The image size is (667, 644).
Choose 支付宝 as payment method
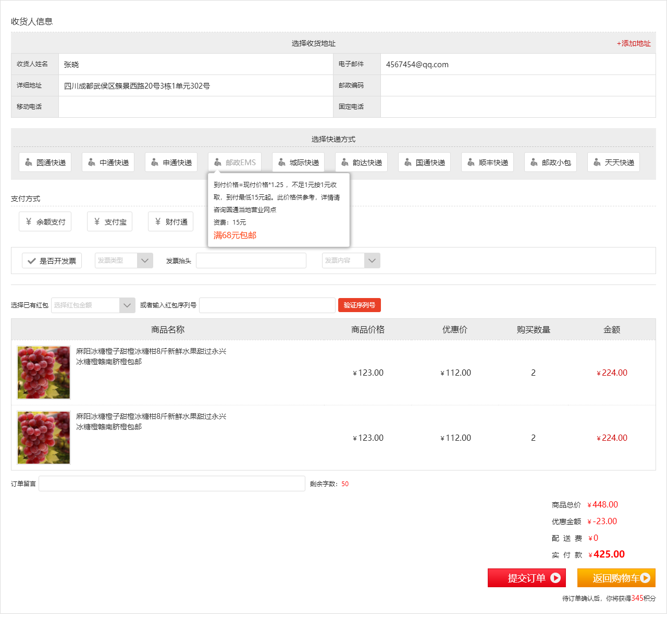pos(109,222)
